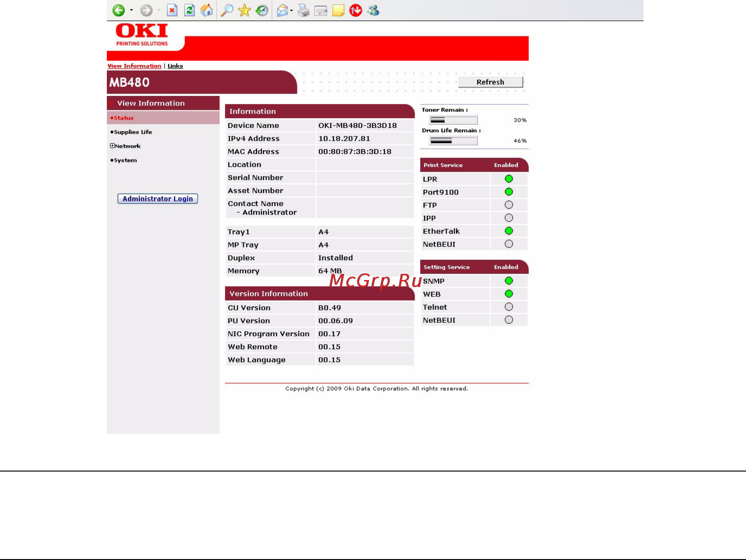The width and height of the screenshot is (746, 560).
Task: Click the Port9100 enabled indicator
Action: 509,192
